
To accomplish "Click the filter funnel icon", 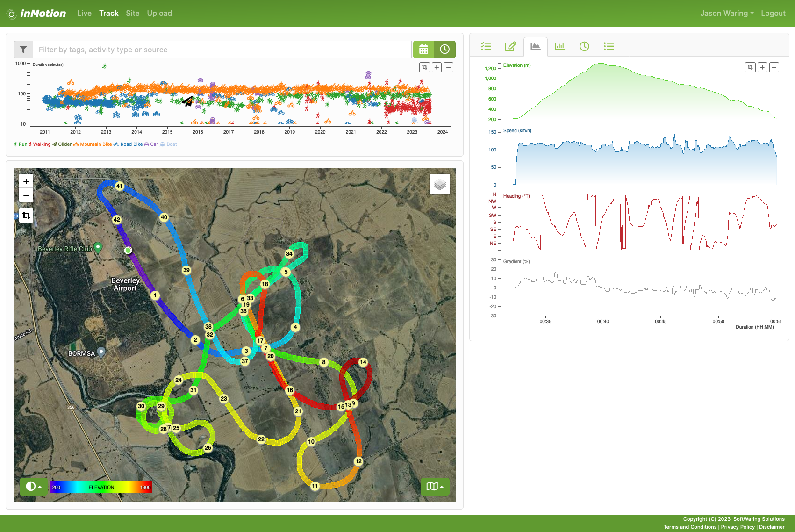I will 23,50.
